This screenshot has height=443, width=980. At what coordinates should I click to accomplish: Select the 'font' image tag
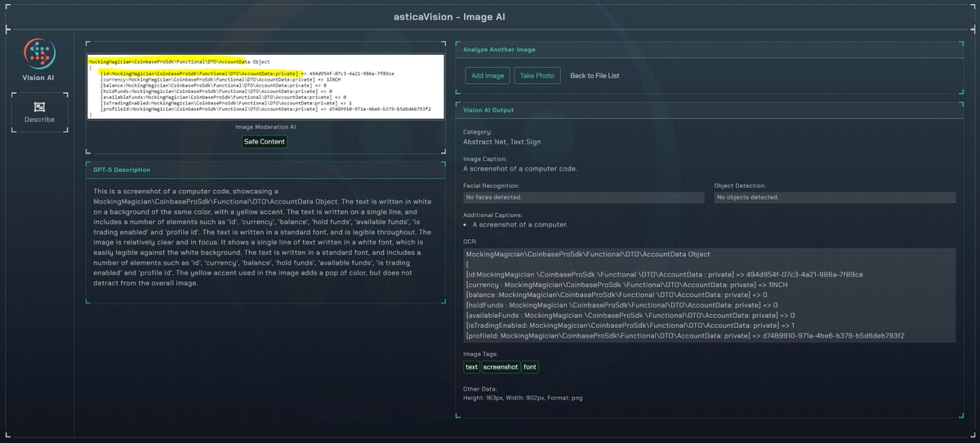(531, 367)
